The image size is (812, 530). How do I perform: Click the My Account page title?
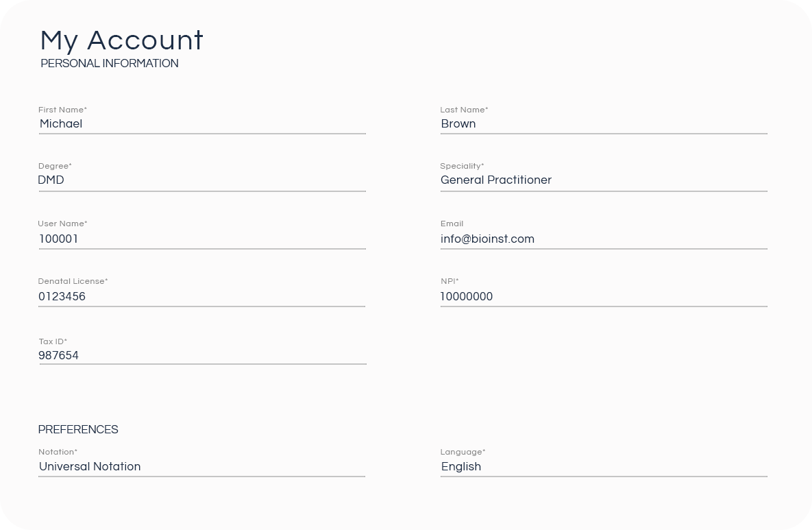122,40
